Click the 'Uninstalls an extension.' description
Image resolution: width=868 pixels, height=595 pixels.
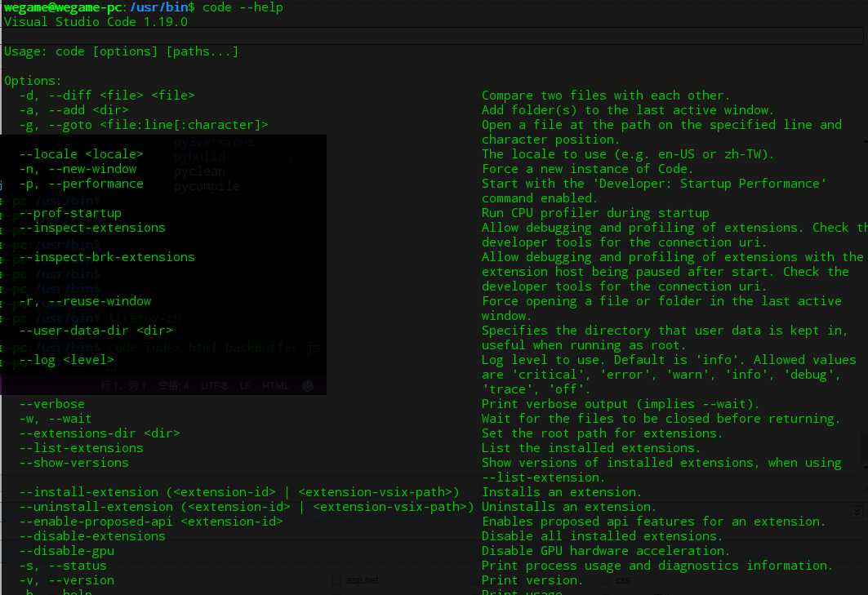[x=569, y=506]
